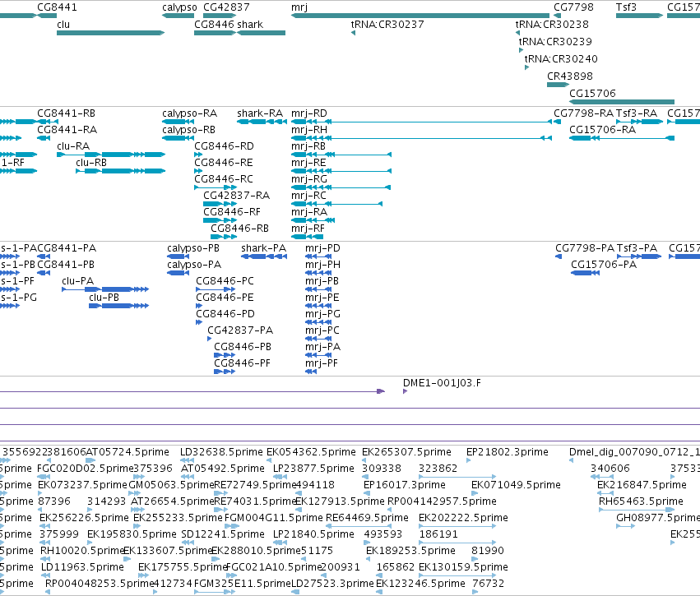The height and width of the screenshot is (596, 700).
Task: Open transcript mrj-RC
Action: [336, 204]
